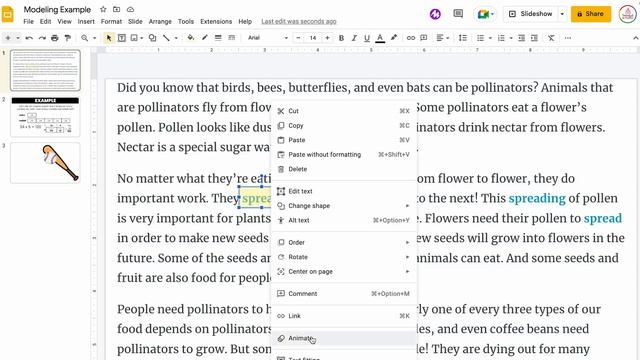Open the Extensions menu
The image size is (640, 360).
216,22
